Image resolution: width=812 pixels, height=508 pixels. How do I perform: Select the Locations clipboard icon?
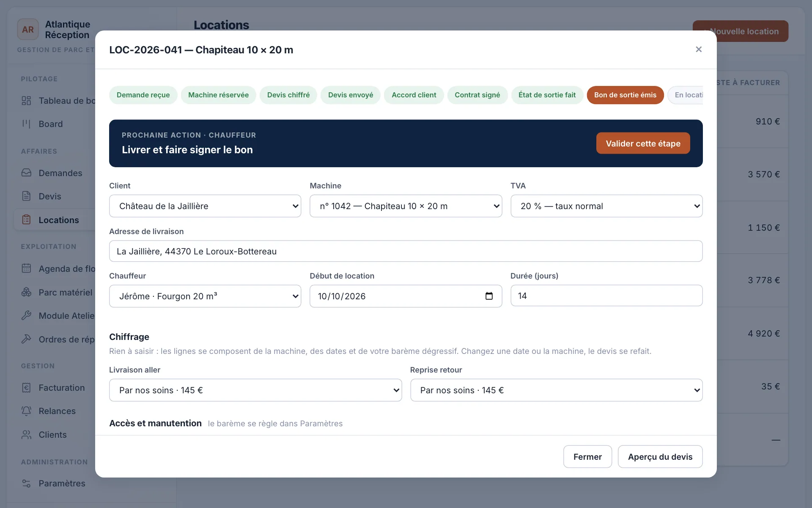[26, 220]
